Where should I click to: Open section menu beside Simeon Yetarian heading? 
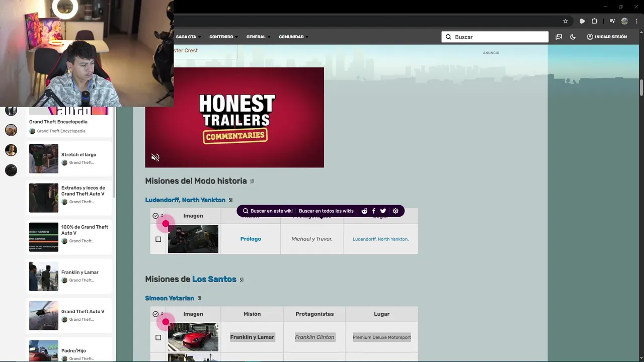pyautogui.click(x=199, y=298)
